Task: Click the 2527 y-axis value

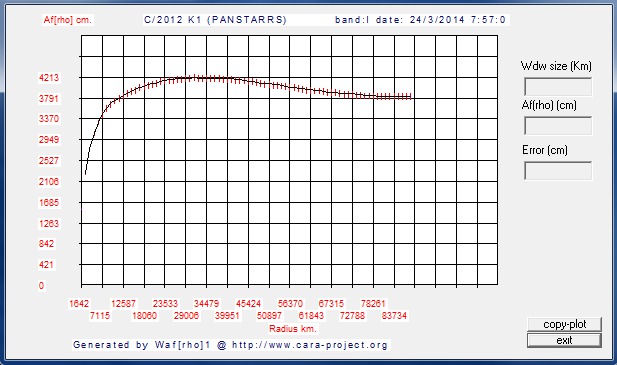Action: [x=49, y=160]
